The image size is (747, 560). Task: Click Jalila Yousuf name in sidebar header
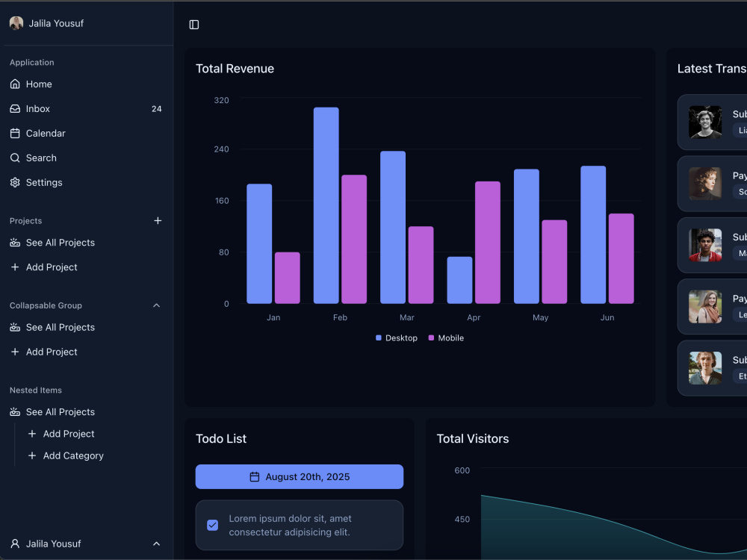click(56, 23)
